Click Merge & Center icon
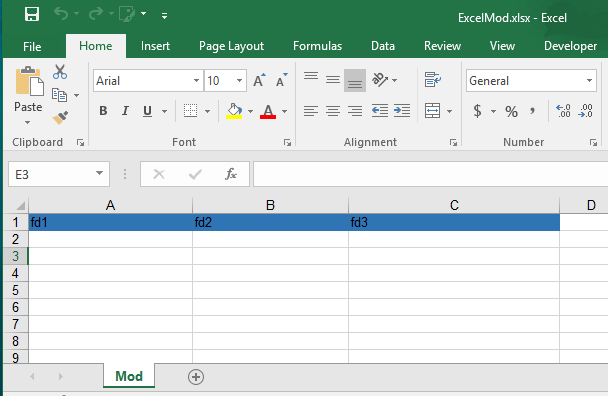The height and width of the screenshot is (396, 608). click(432, 111)
